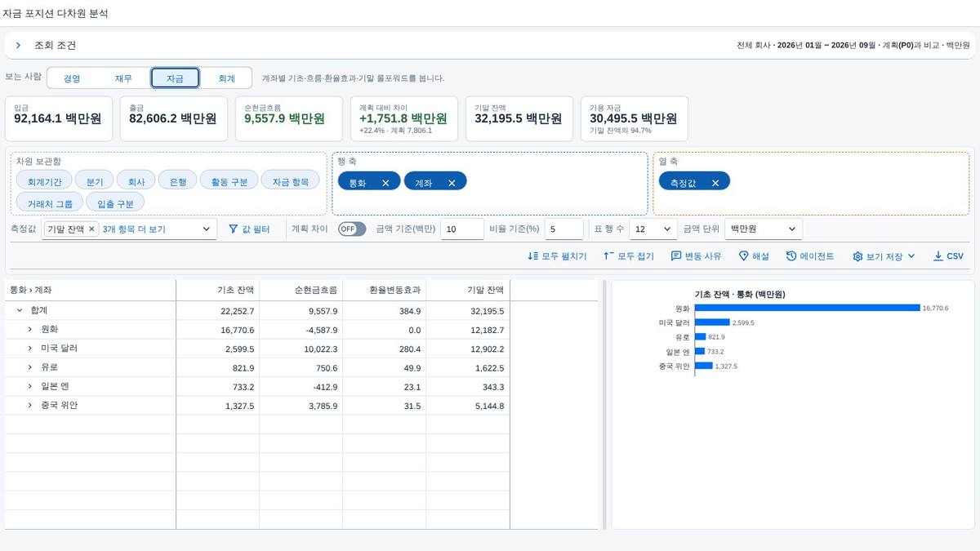Click the 원화 bar in chart
The height and width of the screenshot is (551, 980).
pyautogui.click(x=808, y=308)
